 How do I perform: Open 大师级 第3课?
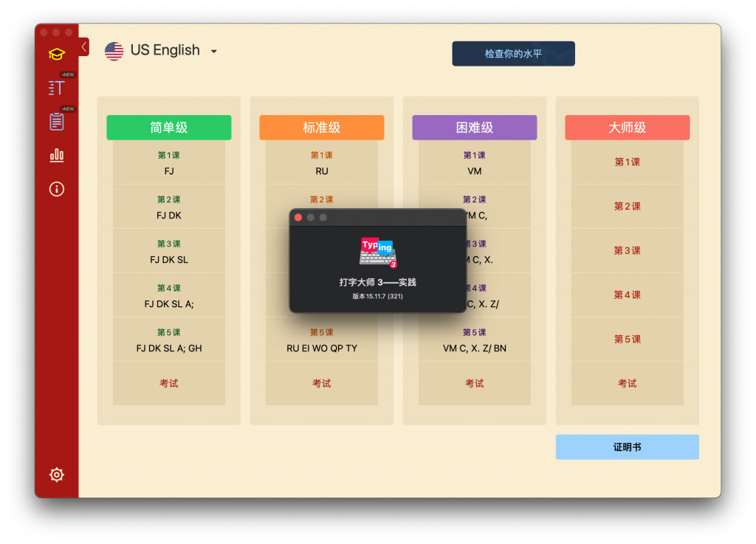(x=628, y=251)
